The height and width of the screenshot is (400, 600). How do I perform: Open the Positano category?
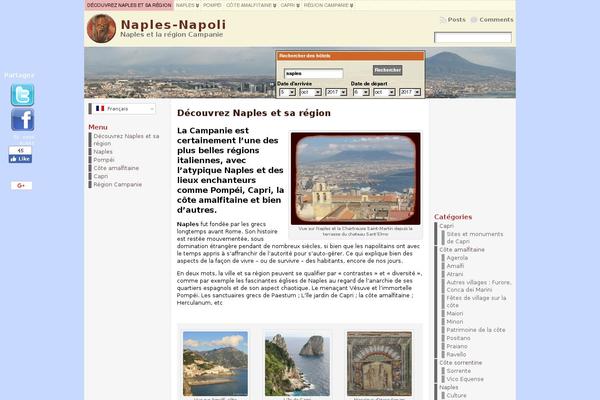458,338
